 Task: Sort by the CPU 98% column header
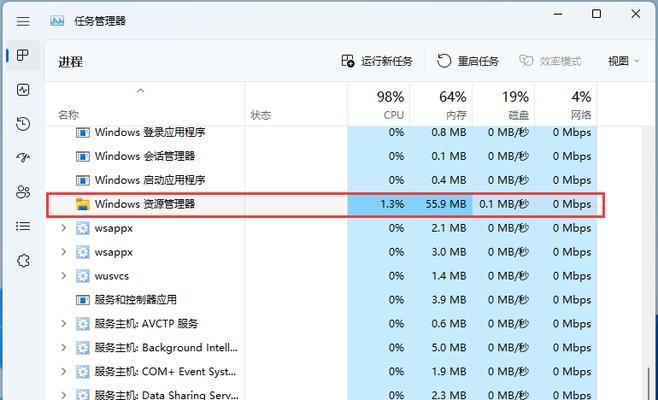click(379, 104)
